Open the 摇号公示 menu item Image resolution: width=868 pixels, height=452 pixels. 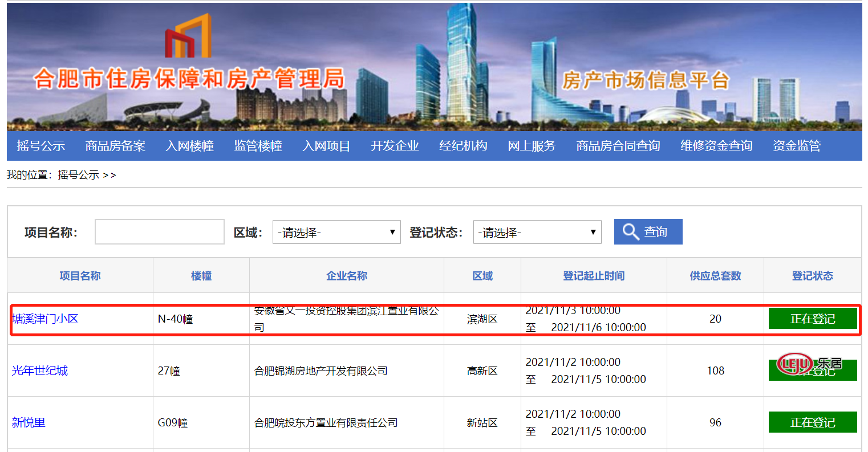point(41,146)
